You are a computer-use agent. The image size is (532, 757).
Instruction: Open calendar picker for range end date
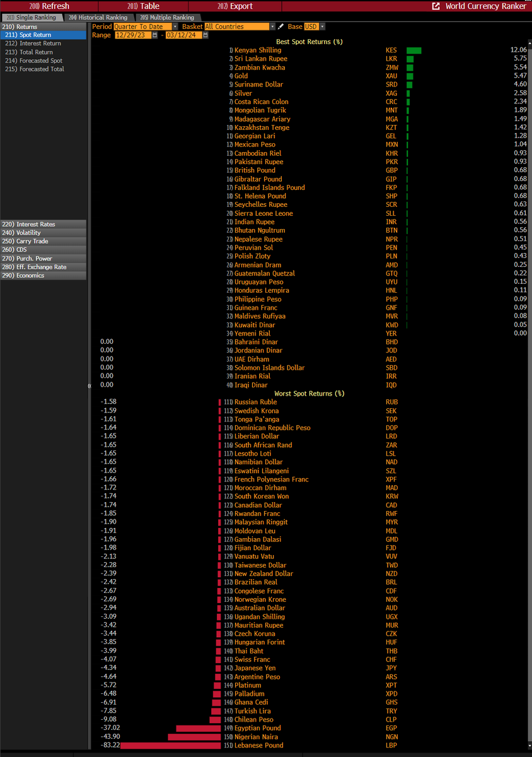click(206, 35)
